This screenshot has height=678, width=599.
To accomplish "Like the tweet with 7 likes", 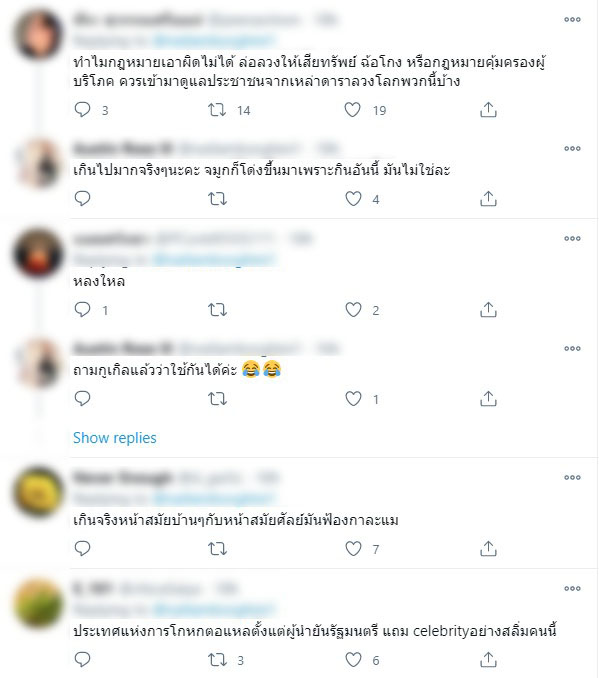I will pyautogui.click(x=353, y=549).
